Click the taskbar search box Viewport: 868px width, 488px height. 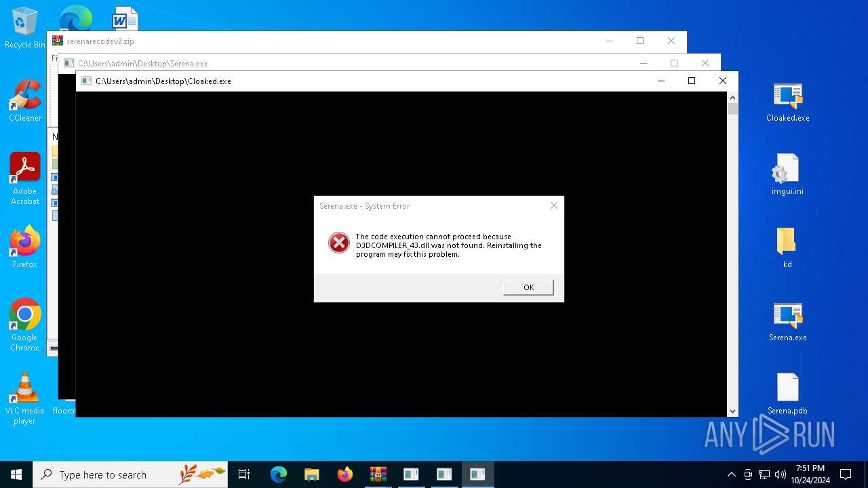tap(130, 474)
